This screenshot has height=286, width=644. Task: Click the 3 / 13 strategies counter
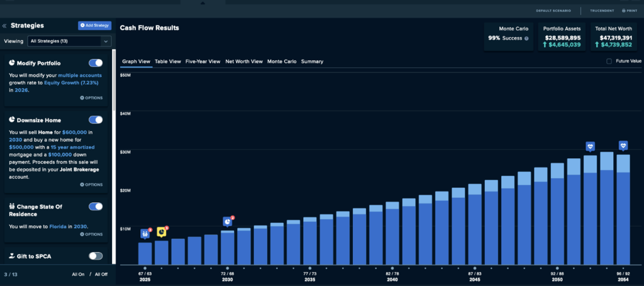tap(10, 274)
